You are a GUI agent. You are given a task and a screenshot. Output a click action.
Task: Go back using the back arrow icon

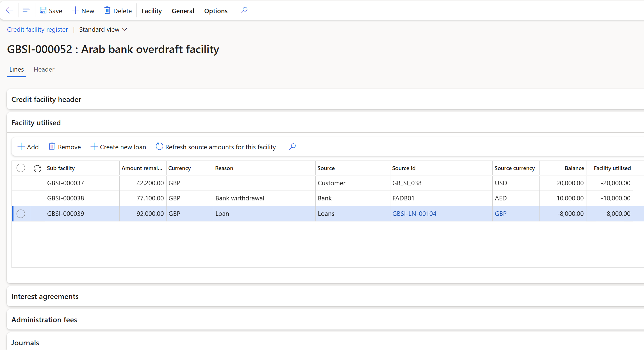pos(10,10)
